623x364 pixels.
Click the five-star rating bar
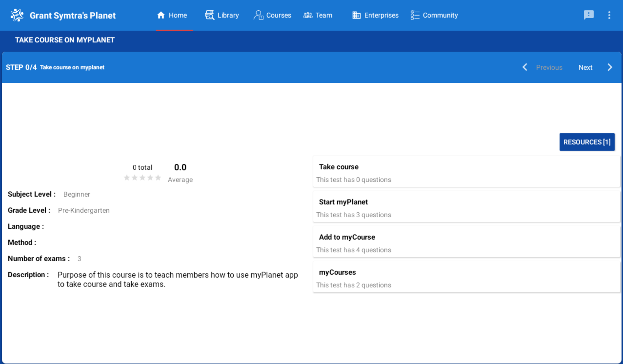coord(142,178)
